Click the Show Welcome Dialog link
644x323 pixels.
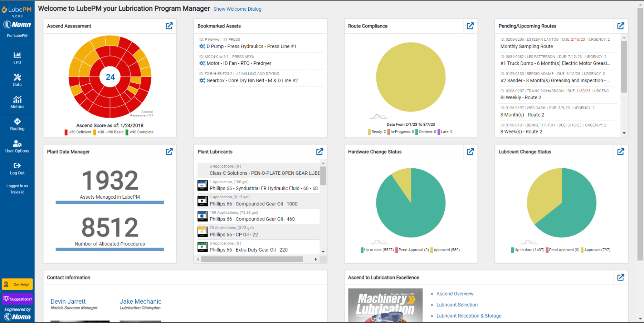tap(237, 9)
